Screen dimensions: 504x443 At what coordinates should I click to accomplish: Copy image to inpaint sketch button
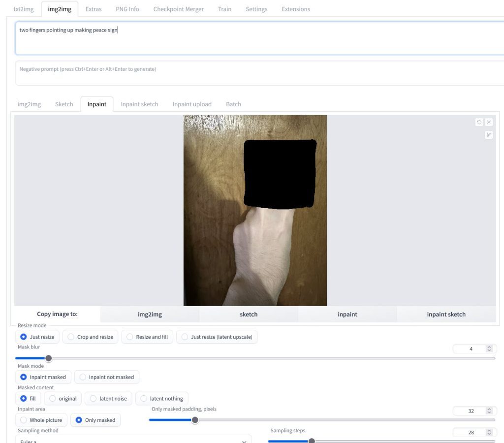pyautogui.click(x=446, y=314)
